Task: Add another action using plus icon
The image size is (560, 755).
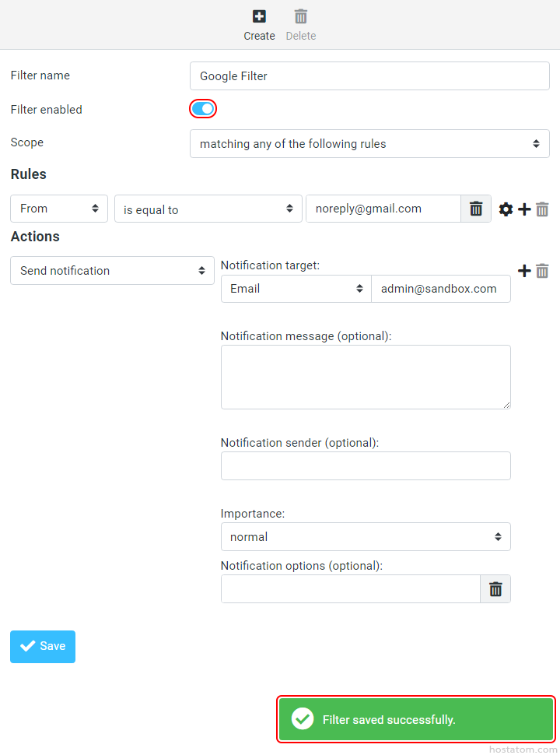Action: (524, 271)
